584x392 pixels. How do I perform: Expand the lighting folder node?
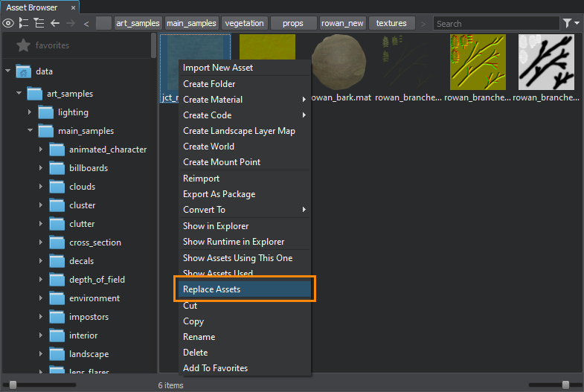(x=30, y=112)
